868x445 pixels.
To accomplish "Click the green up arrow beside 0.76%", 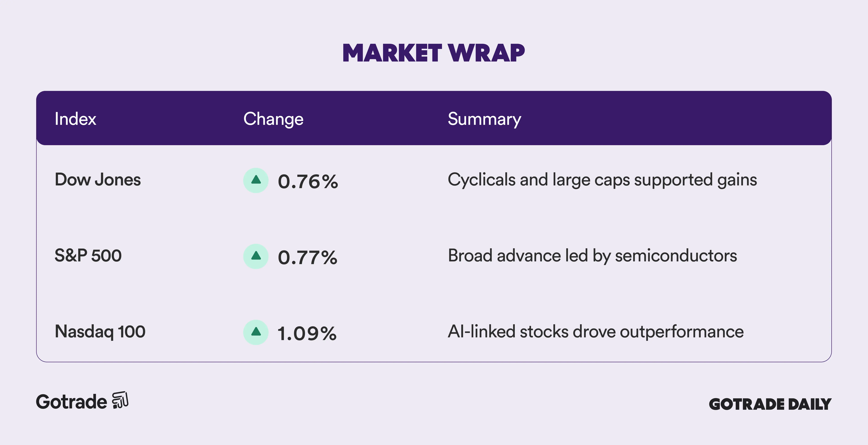I will [256, 180].
